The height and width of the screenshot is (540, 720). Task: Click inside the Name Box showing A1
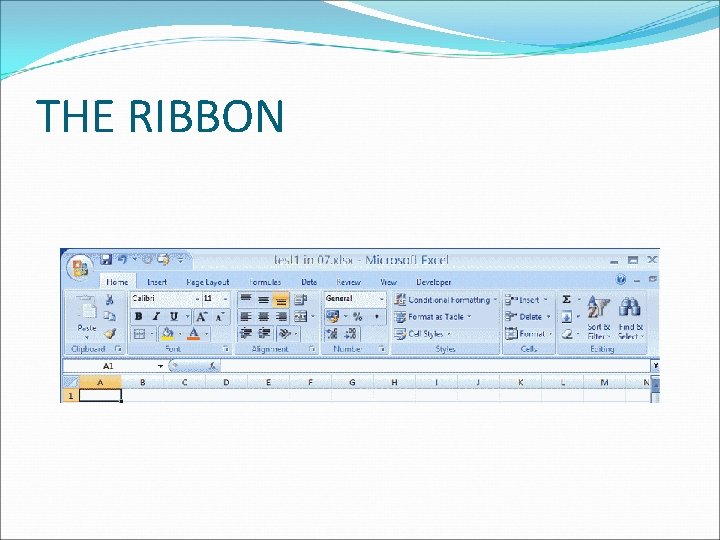coord(108,366)
